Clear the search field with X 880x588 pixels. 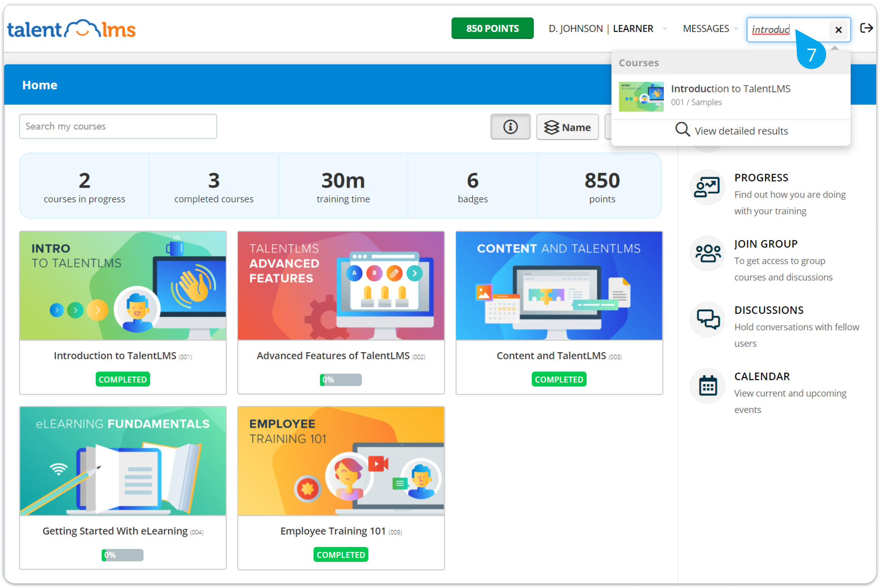click(838, 30)
